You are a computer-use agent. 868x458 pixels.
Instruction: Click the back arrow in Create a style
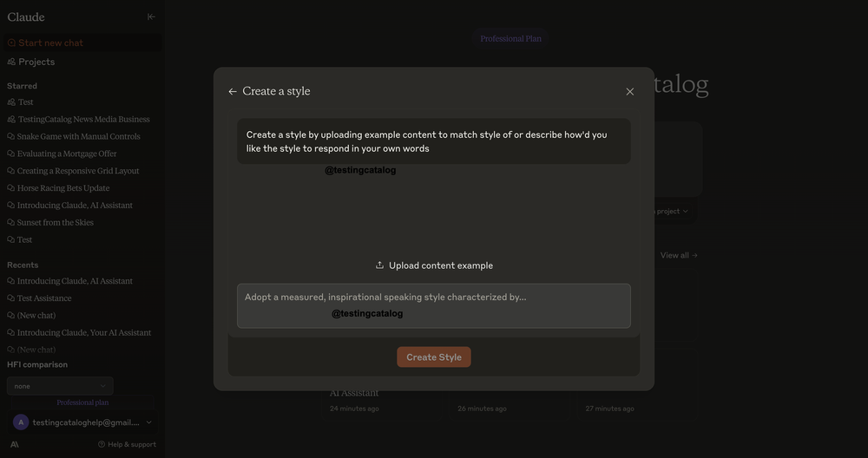pyautogui.click(x=233, y=92)
